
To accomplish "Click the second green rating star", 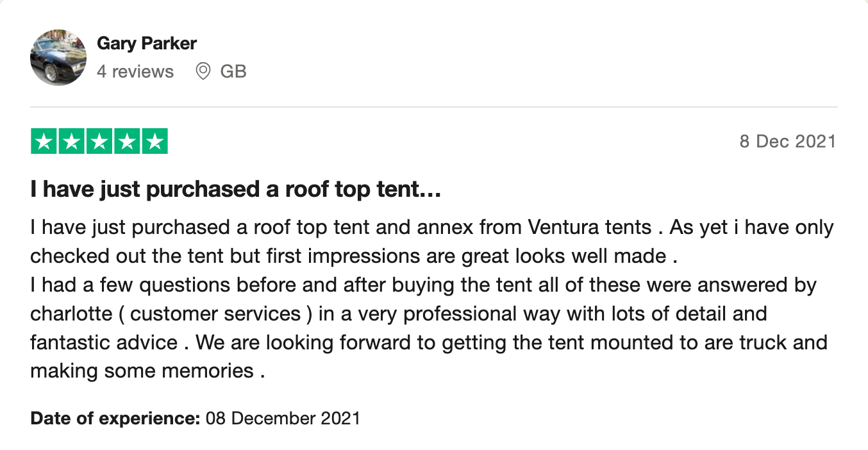I will (72, 142).
